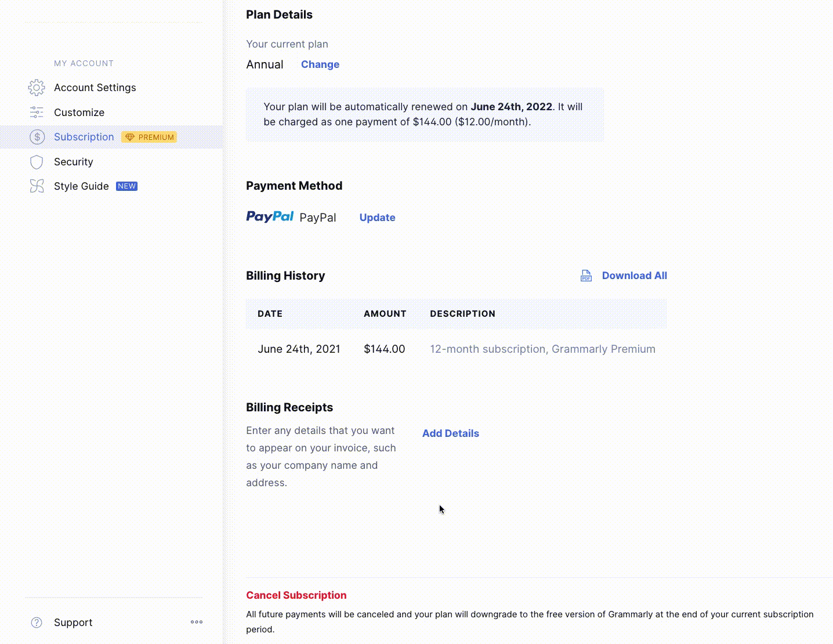The width and height of the screenshot is (833, 644).
Task: Click the PDF icon beside Download All
Action: coord(586,276)
